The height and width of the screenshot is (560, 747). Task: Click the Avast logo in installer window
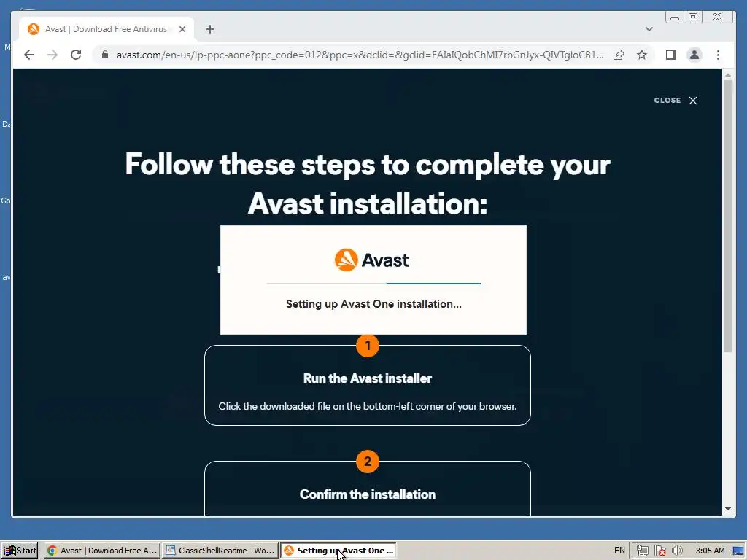pyautogui.click(x=372, y=260)
